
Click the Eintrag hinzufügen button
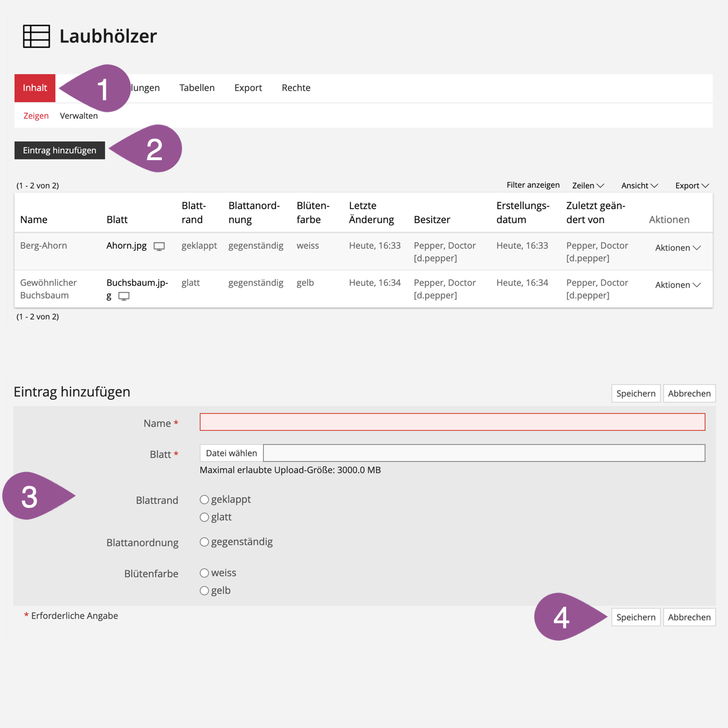pyautogui.click(x=59, y=150)
